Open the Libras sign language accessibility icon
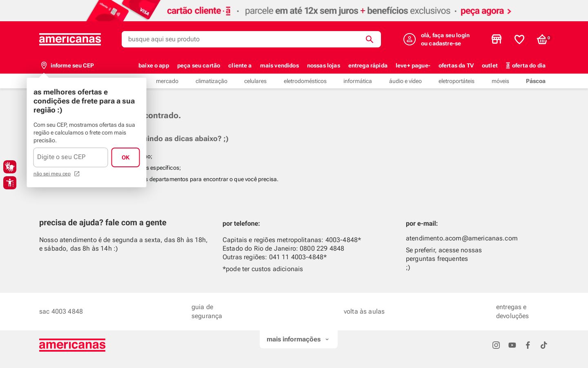Viewport: 588px width, 368px height. (10, 167)
